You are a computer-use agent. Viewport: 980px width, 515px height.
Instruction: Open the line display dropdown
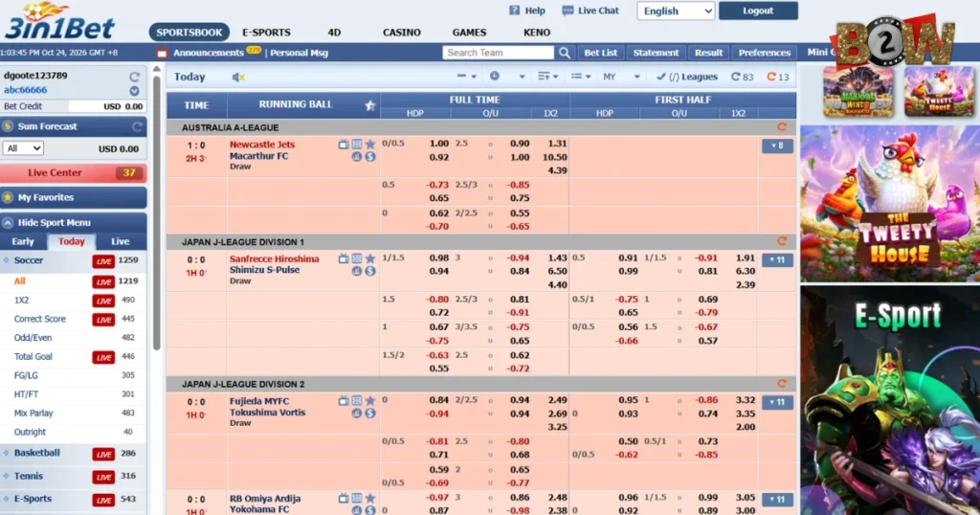[466, 77]
